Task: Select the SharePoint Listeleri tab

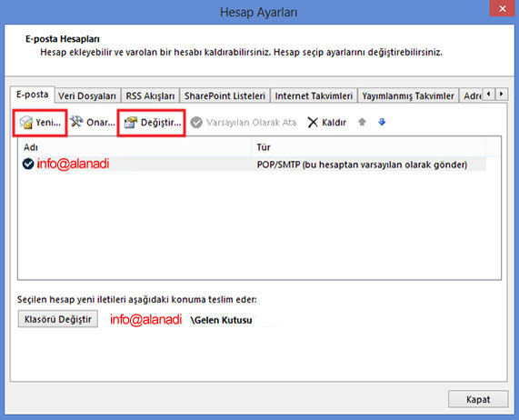Action: [x=225, y=95]
